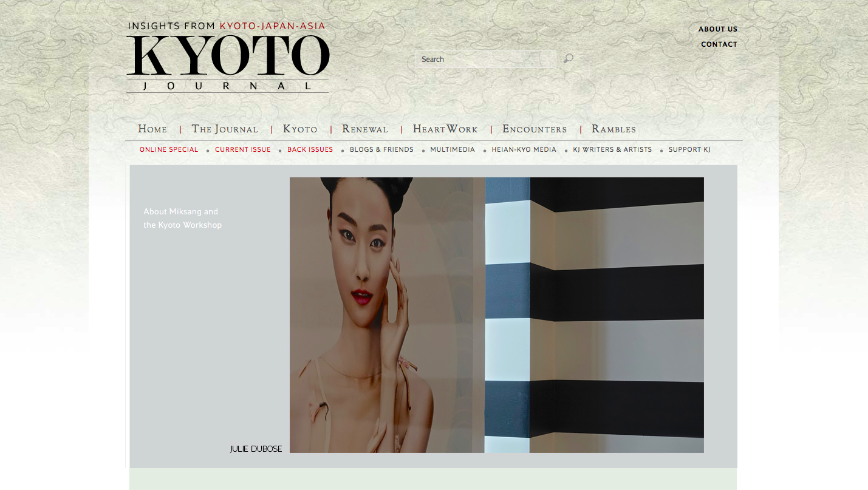The image size is (868, 490).
Task: Open the Support KJ page
Action: (689, 149)
